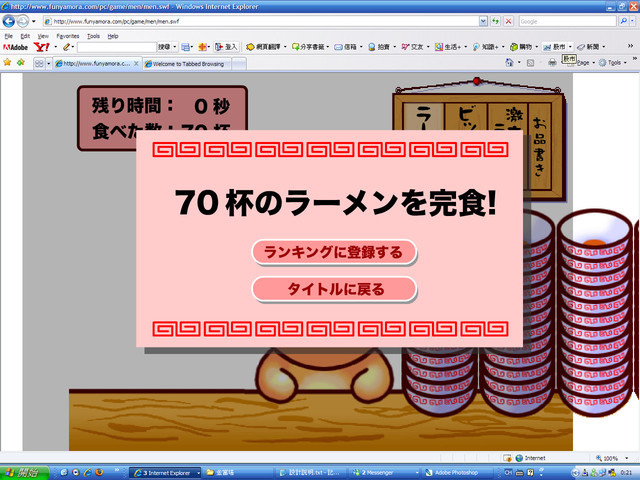Open the 新聞 news toolbar item

(x=588, y=47)
